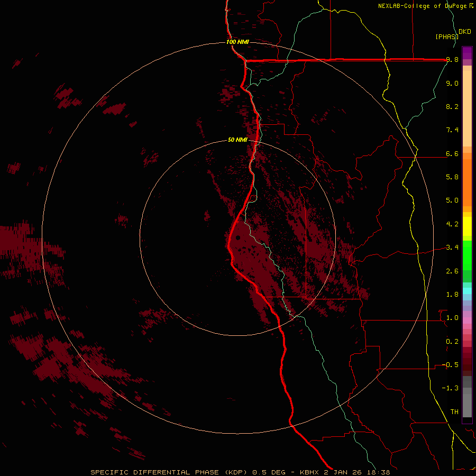This screenshot has height=476, width=476.
Task: Click the 1.8 scale value
Action: click(452, 295)
